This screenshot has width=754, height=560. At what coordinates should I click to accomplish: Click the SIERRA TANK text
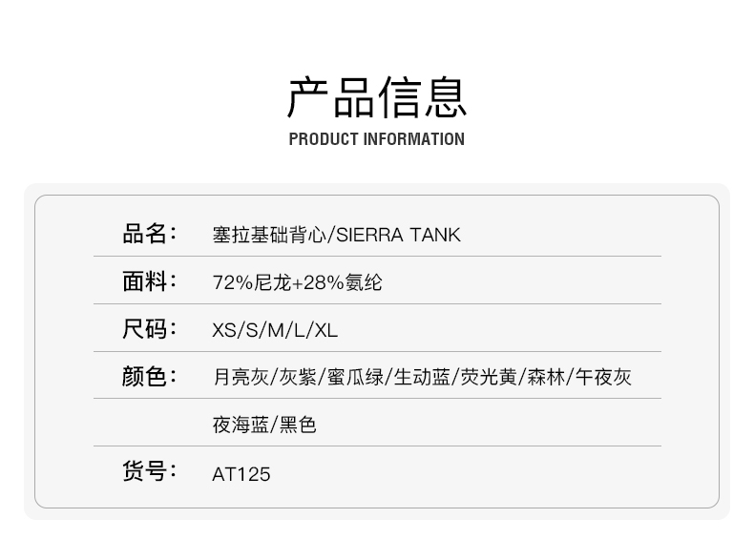[x=399, y=235]
